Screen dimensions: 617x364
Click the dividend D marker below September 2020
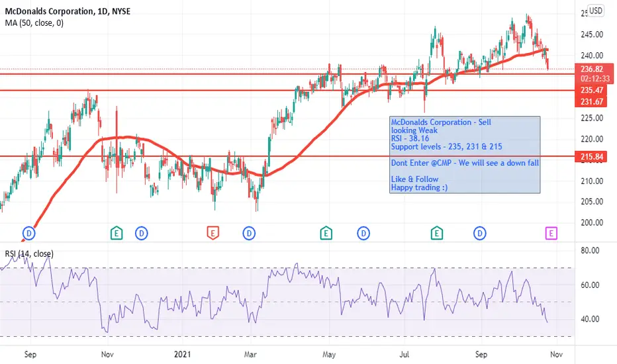[28, 234]
